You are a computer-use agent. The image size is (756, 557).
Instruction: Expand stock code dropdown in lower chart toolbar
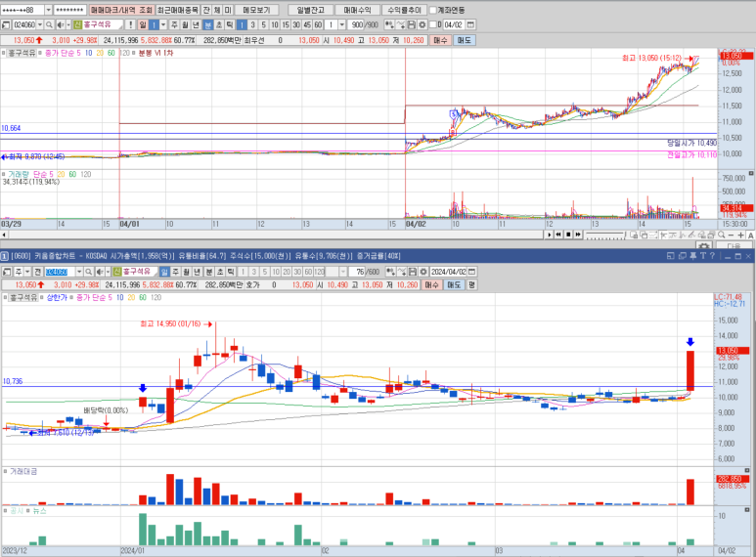[79, 272]
